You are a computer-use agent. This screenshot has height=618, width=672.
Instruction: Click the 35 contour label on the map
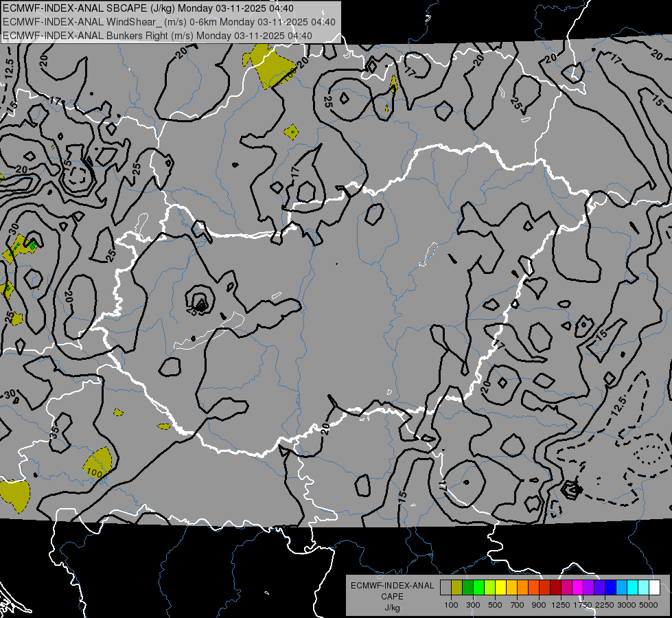coord(54,433)
